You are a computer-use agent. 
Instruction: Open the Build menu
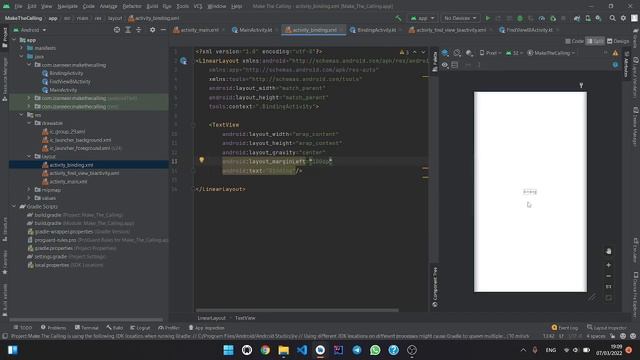[x=152, y=6]
